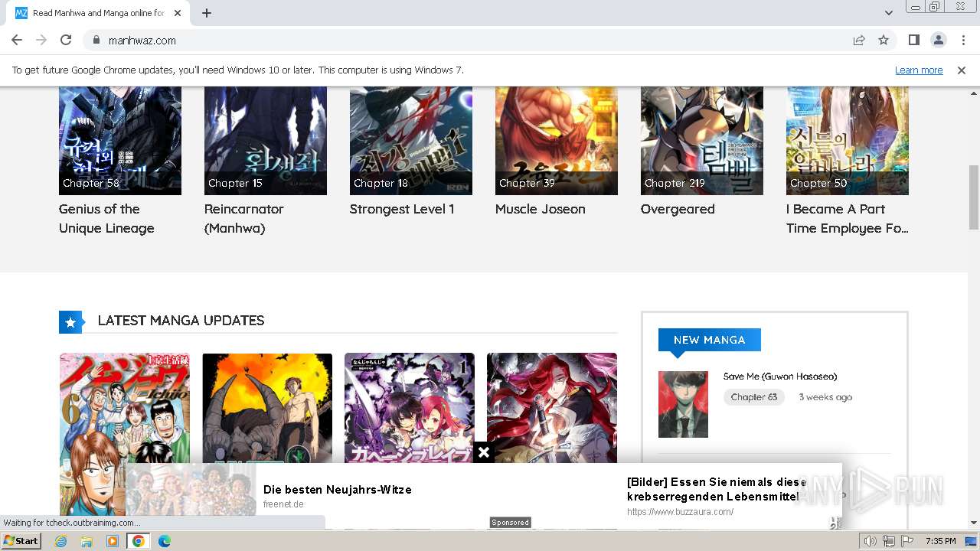Viewport: 980px width, 551px height.
Task: Click the Sponsored ad label
Action: 510,523
